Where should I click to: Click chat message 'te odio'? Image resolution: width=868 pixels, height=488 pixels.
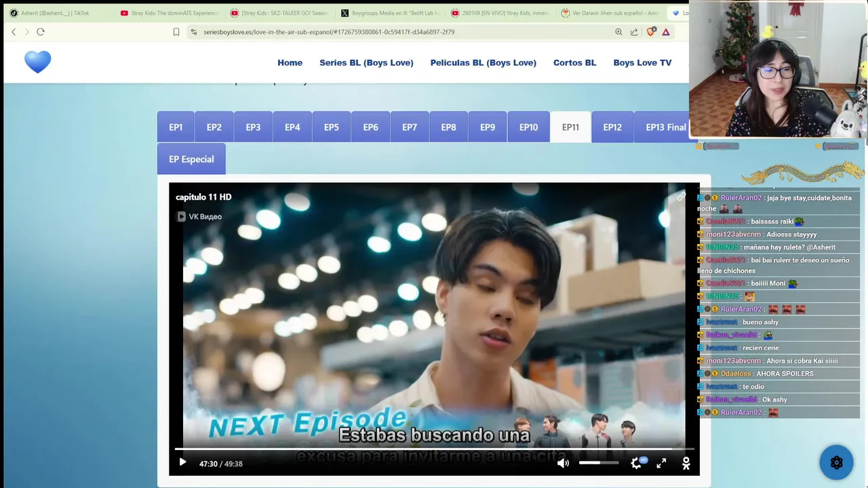[x=753, y=386]
